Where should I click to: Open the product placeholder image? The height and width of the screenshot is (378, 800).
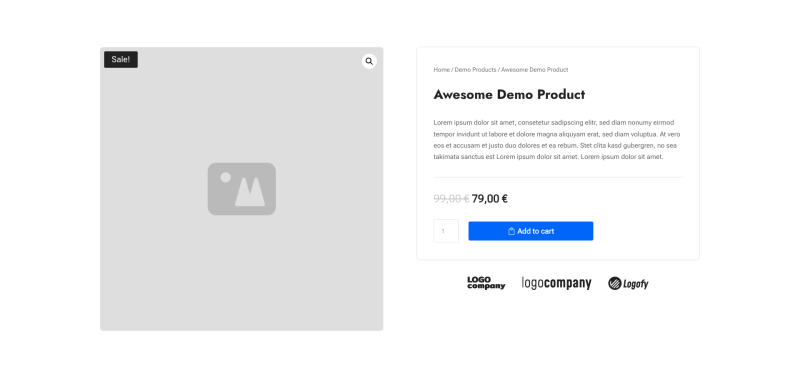tap(241, 189)
